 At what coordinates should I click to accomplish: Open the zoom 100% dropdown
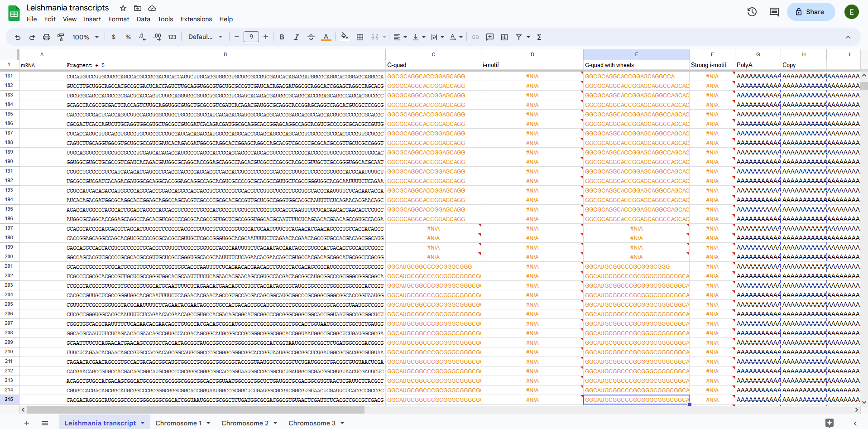(x=85, y=37)
